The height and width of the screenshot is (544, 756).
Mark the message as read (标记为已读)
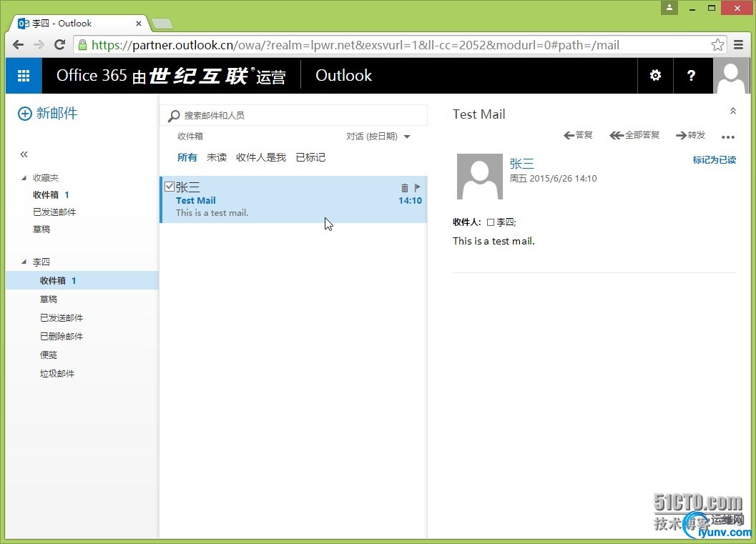(x=715, y=160)
